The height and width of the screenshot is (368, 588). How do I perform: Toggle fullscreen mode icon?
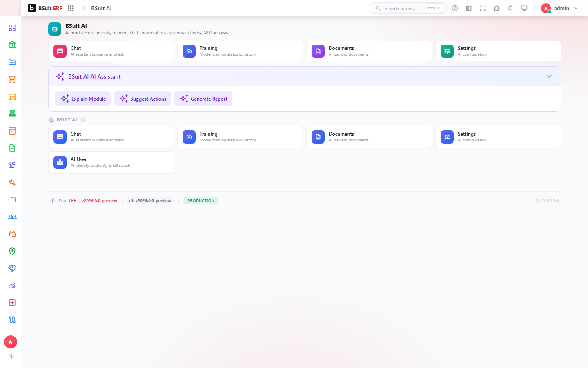click(483, 8)
